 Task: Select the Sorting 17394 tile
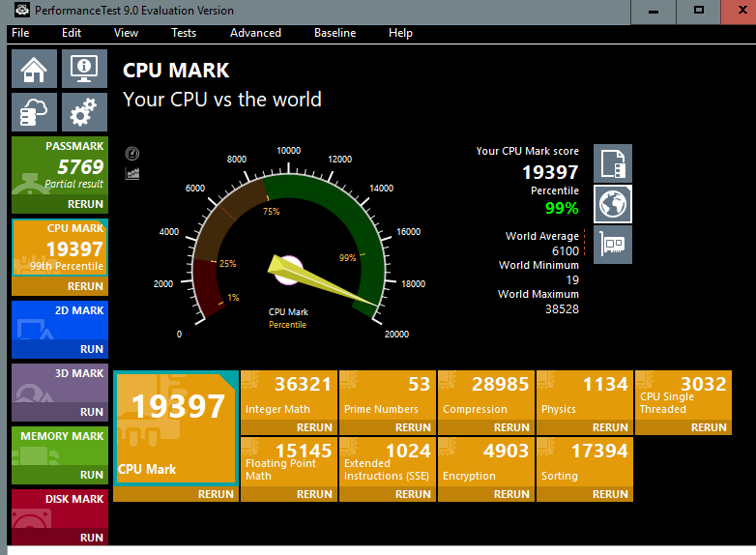pyautogui.click(x=585, y=461)
